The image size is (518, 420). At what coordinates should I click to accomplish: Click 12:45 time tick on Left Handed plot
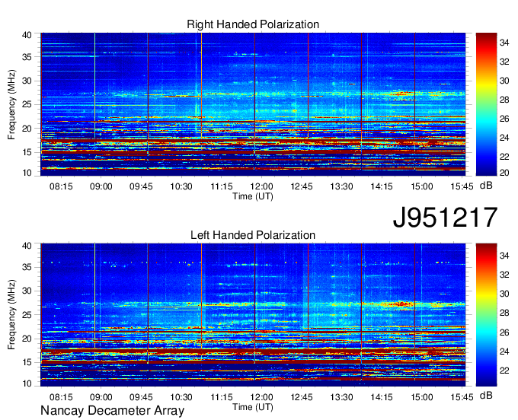pos(302,397)
